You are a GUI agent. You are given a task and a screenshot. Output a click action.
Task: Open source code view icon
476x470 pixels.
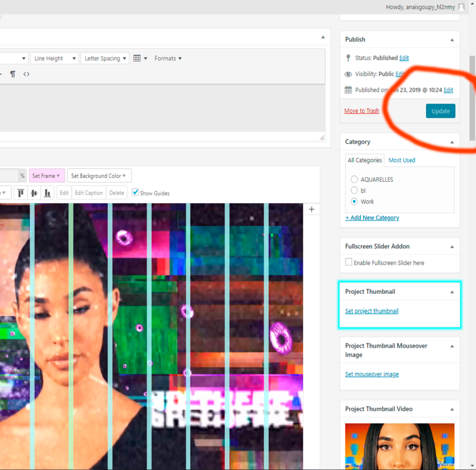(x=26, y=74)
